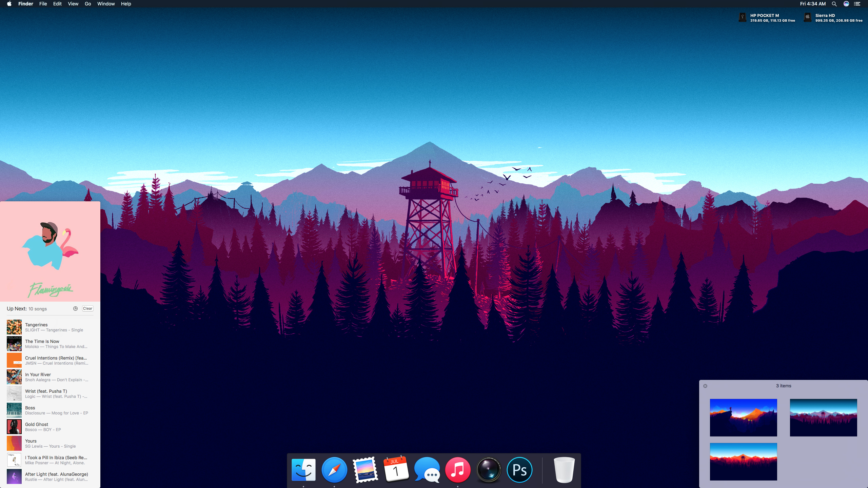Open the camera lens app in dock
Screen dimensions: 868x488
click(x=489, y=470)
